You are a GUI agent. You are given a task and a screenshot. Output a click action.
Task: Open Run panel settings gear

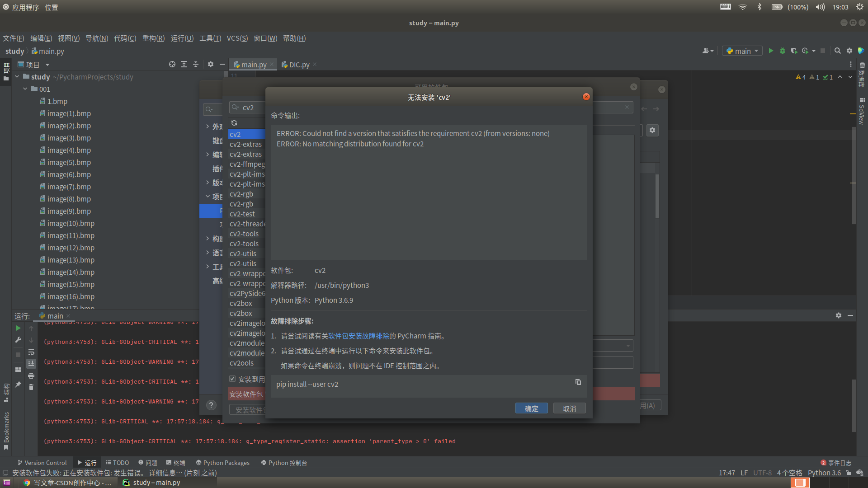838,315
